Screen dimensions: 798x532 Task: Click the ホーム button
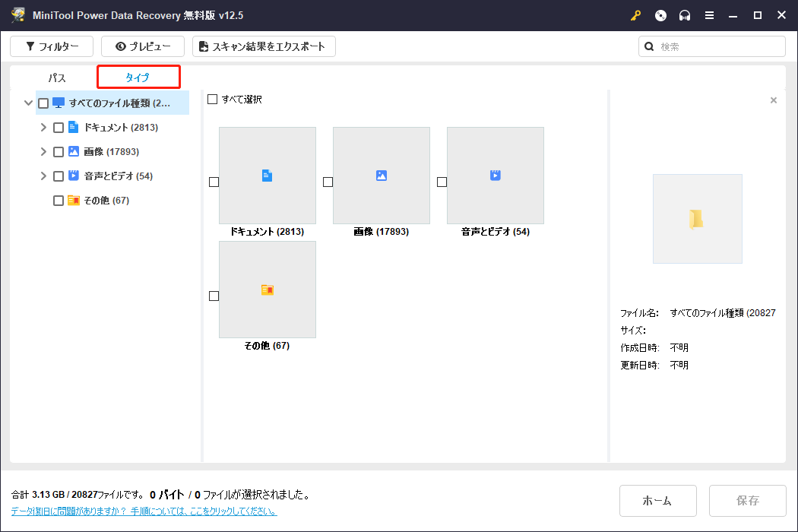657,500
